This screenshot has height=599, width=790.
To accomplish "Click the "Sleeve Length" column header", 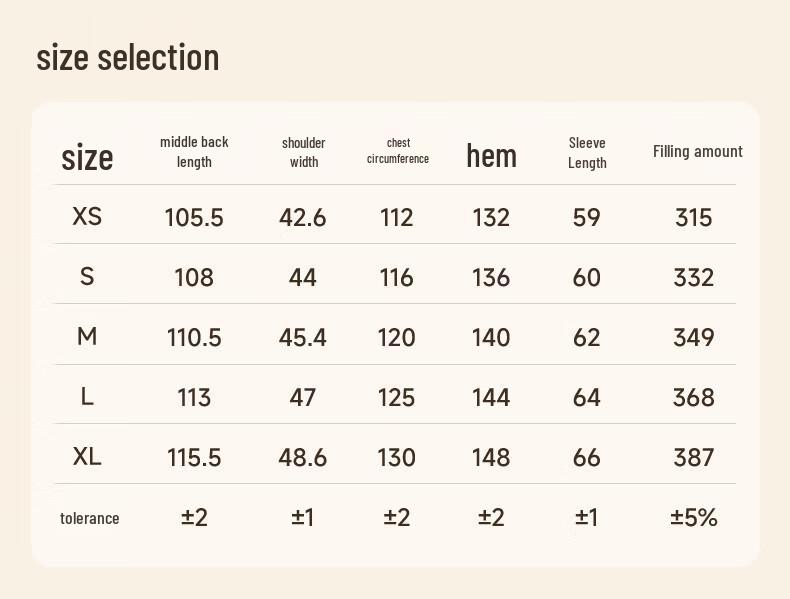I will tap(587, 153).
